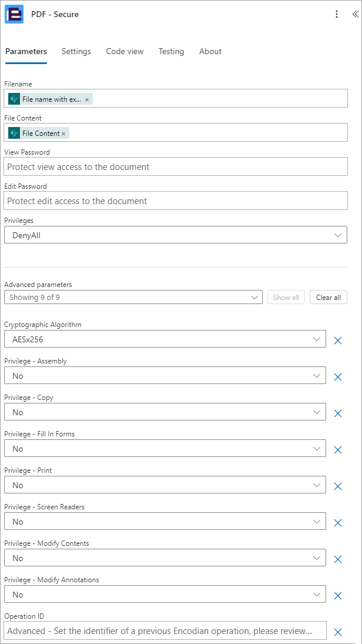Focus the Edit Password input field

[176, 201]
